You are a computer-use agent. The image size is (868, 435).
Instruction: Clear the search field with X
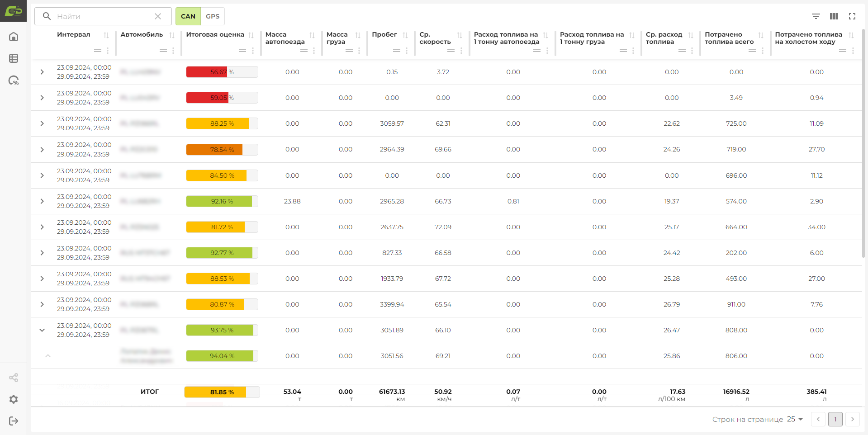pos(158,16)
